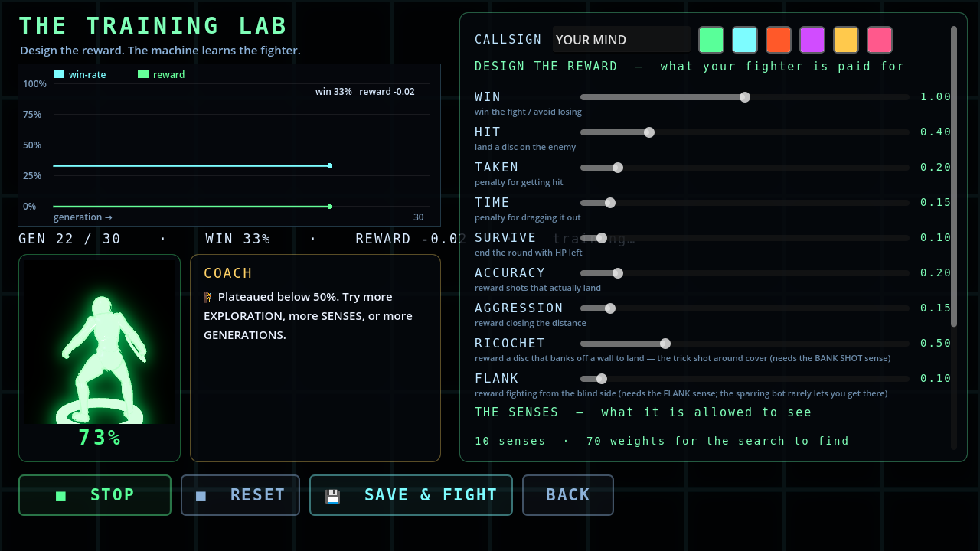
Task: Click the STOP training button
Action: pyautogui.click(x=95, y=495)
